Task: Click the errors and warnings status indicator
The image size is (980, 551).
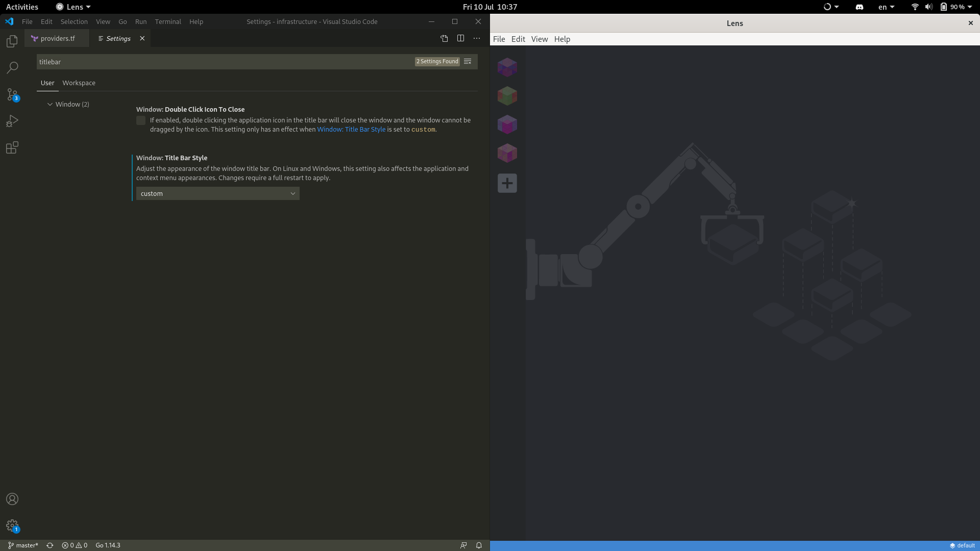Action: coord(75,545)
